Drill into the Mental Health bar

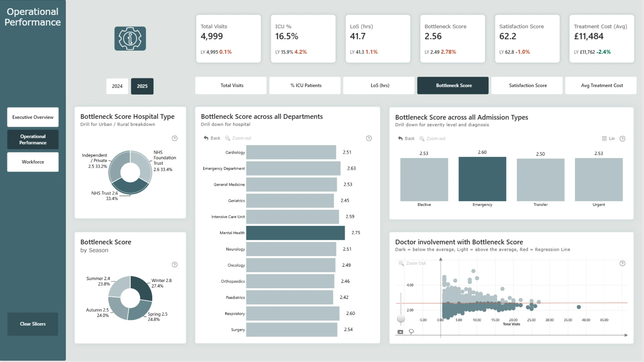295,233
